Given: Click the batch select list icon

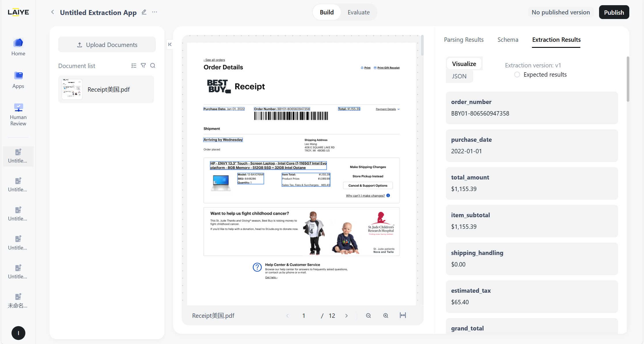Looking at the screenshot, I should click(x=134, y=66).
